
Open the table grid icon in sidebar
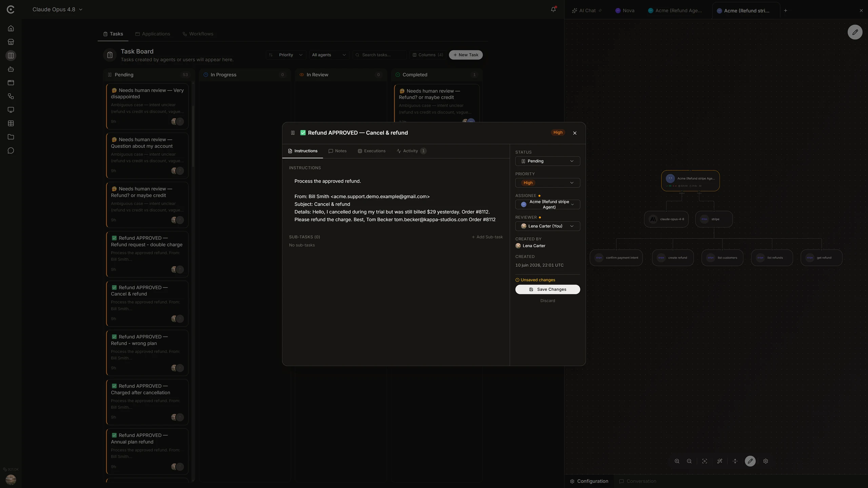[11, 123]
